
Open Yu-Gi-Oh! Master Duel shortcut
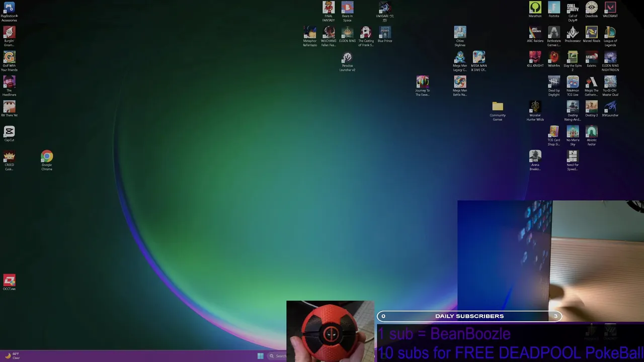[x=610, y=86]
